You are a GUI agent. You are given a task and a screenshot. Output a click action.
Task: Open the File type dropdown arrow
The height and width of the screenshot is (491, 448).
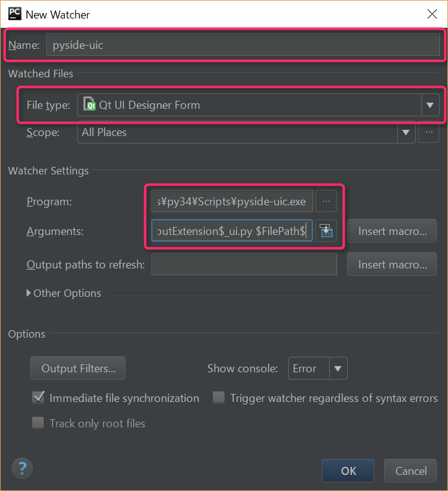(430, 105)
